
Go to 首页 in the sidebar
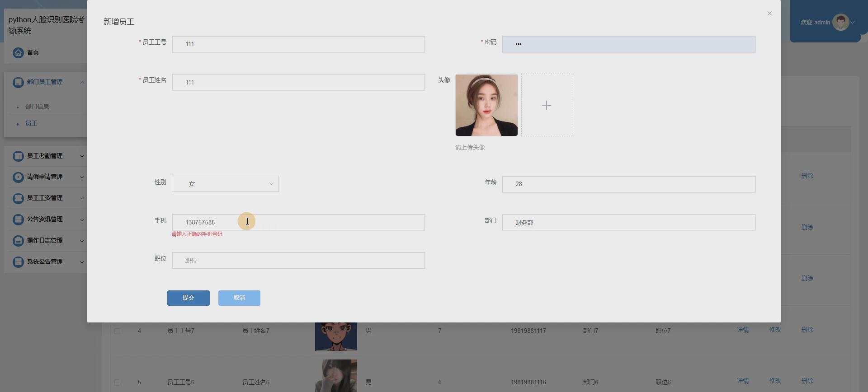tap(33, 52)
